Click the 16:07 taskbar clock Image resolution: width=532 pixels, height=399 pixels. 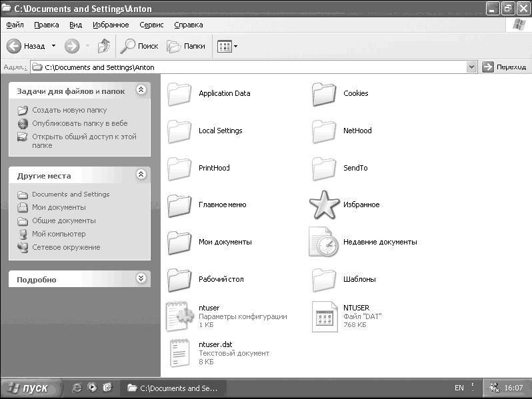(513, 388)
